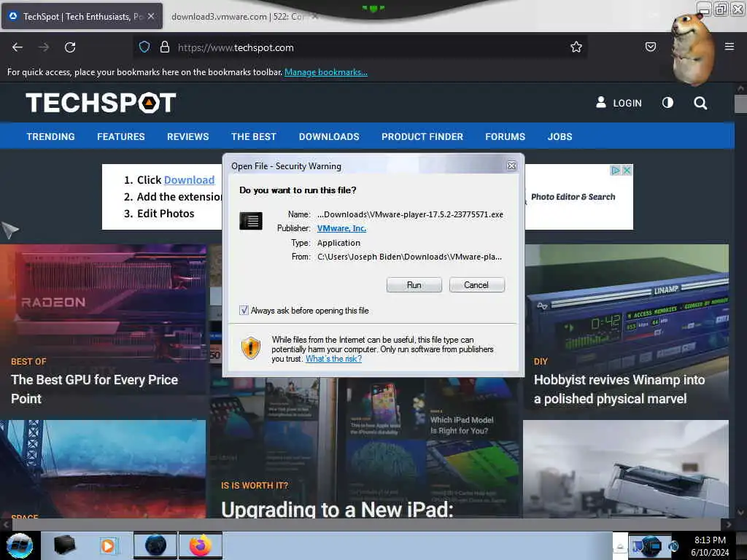This screenshot has height=560, width=747.
Task: Open the REVIEWS section
Action: point(187,136)
